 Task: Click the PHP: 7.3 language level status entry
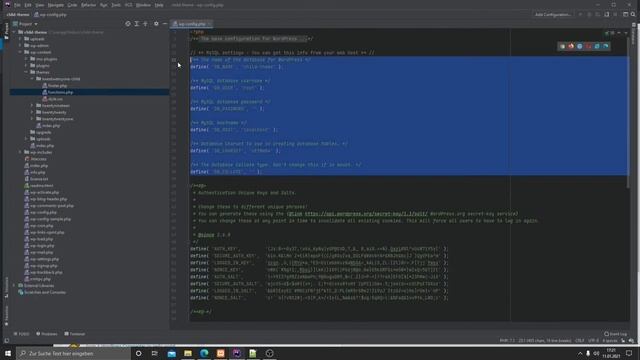(507, 340)
